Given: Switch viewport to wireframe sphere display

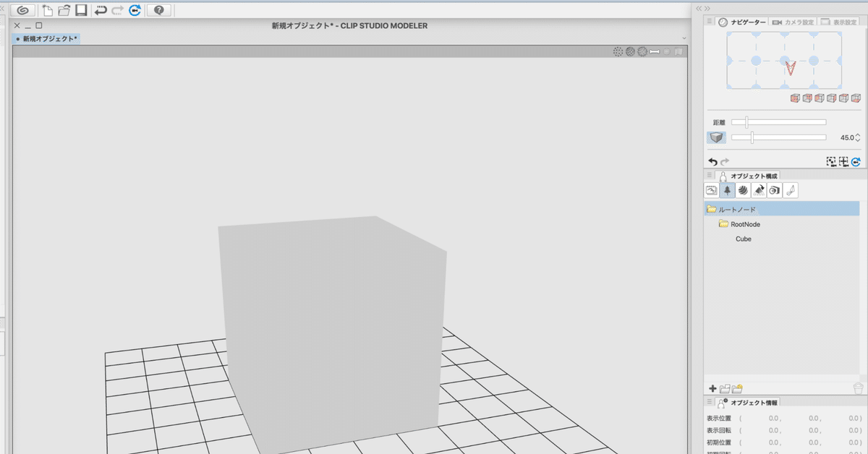Looking at the screenshot, I should tap(630, 51).
